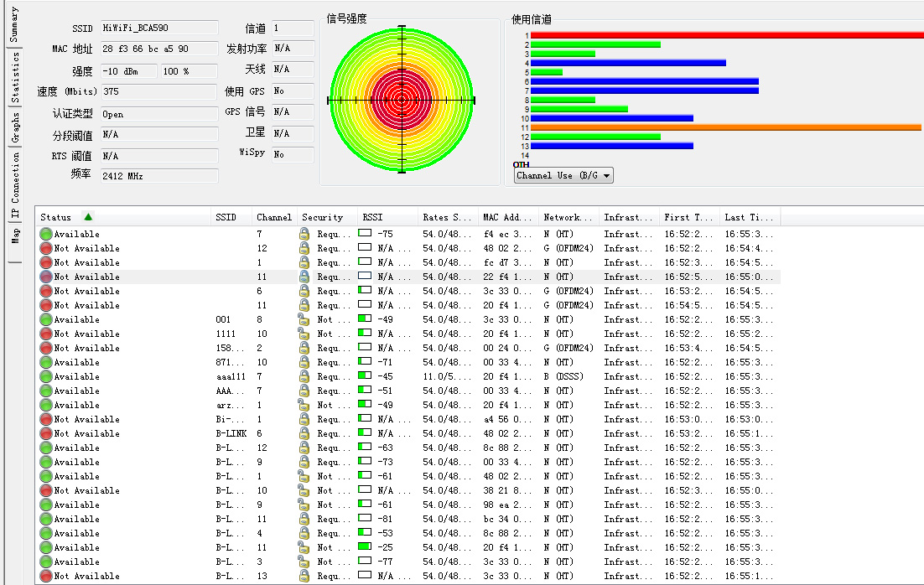Image resolution: width=924 pixels, height=585 pixels.
Task: Click the green status light for arz network
Action: pyautogui.click(x=44, y=405)
